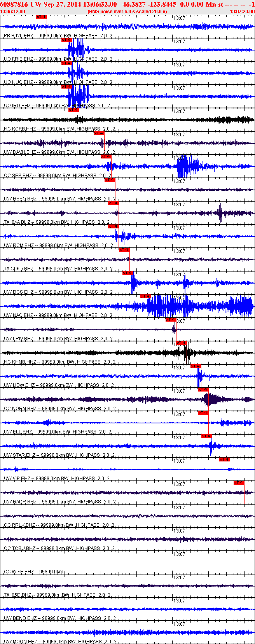Select the red pick flag on UW.NAC trace
Viewport: 255px width, 644px height.
point(145,296)
